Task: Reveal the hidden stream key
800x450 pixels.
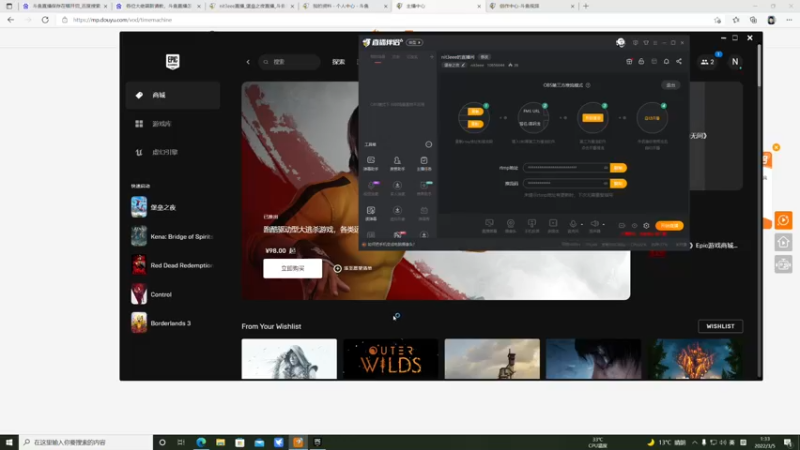Action: [605, 183]
